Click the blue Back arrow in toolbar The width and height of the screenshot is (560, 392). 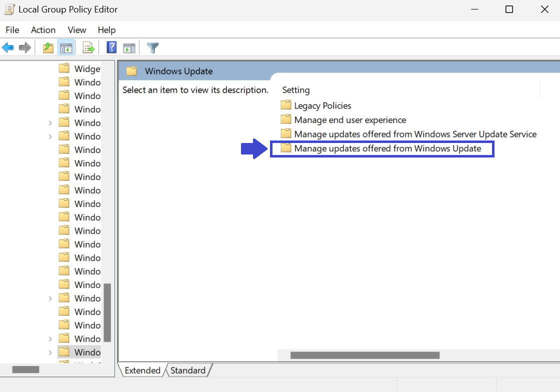8,48
